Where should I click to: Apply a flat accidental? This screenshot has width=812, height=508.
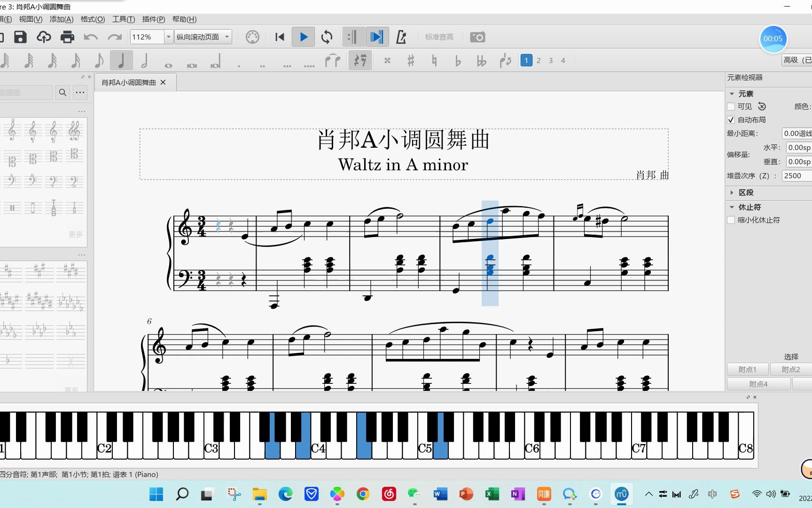(x=458, y=61)
